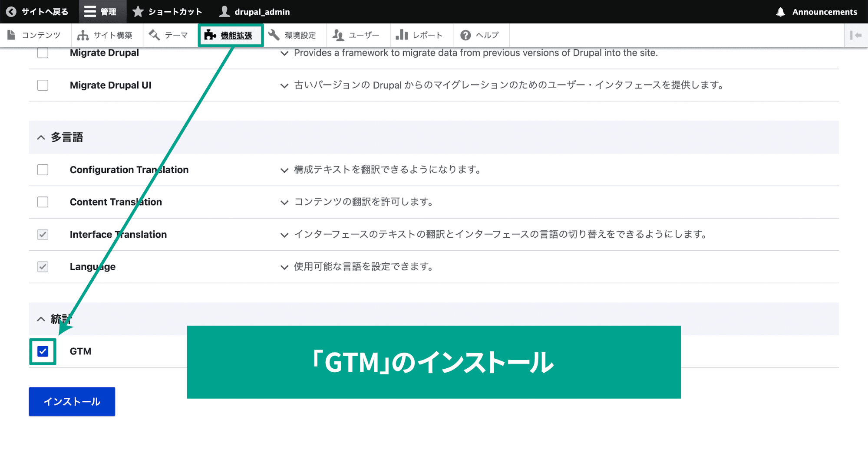The height and width of the screenshot is (452, 868).
Task: Click the ショートカット star icon
Action: [138, 12]
